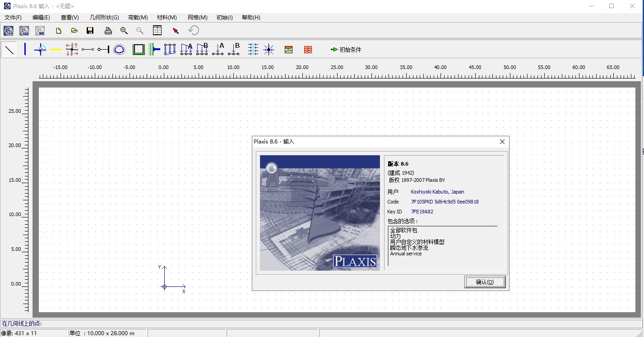The width and height of the screenshot is (644, 337).
Task: Select the Drain tool
Action: (253, 49)
